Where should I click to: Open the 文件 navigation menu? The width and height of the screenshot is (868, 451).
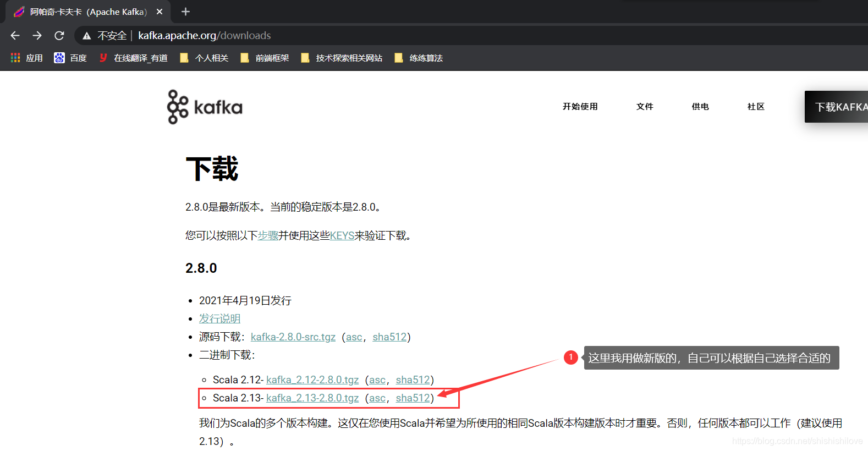(x=645, y=107)
